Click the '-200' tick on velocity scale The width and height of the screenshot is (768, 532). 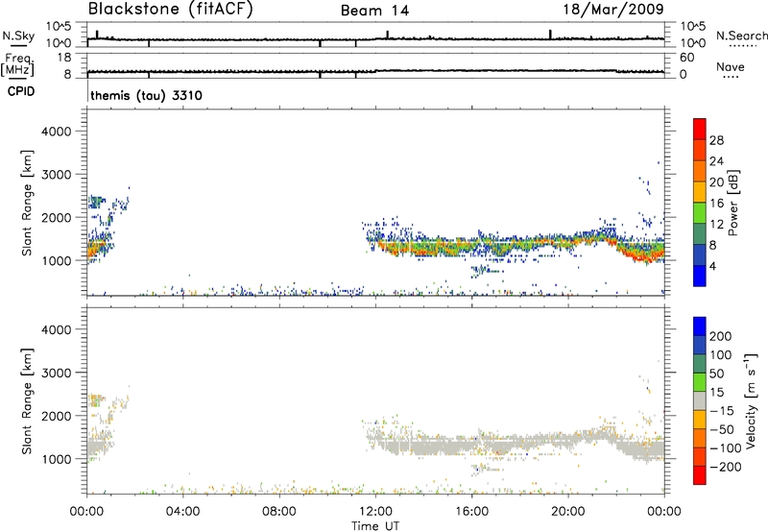click(x=726, y=467)
